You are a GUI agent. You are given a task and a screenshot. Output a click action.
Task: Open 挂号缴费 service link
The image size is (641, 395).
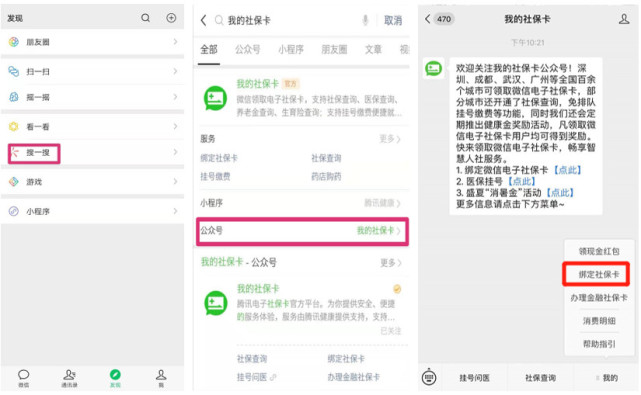pos(215,177)
